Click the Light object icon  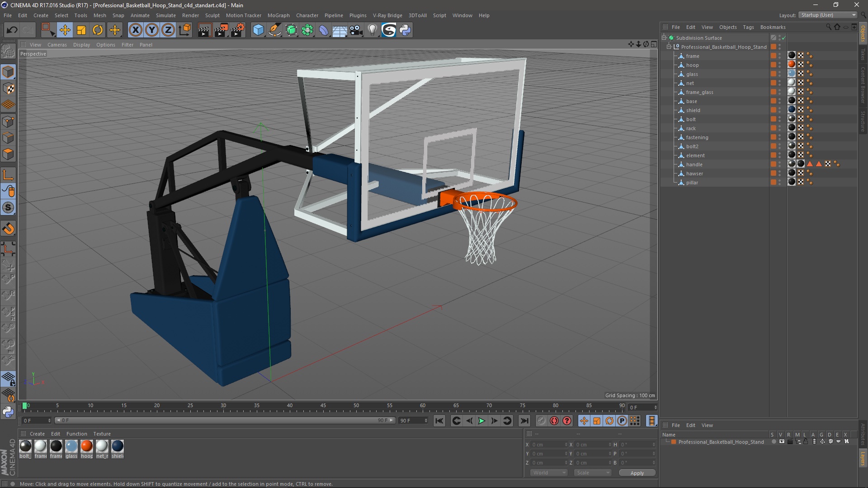click(x=372, y=30)
